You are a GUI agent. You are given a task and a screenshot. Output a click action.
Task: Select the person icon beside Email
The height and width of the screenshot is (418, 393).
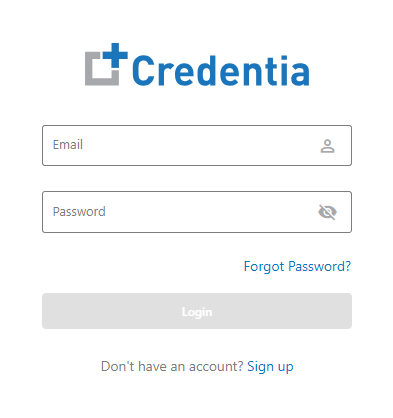[x=327, y=146]
